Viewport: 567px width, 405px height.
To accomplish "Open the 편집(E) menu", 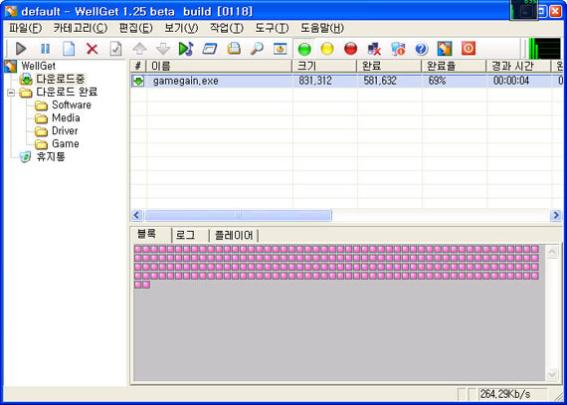I will (136, 28).
